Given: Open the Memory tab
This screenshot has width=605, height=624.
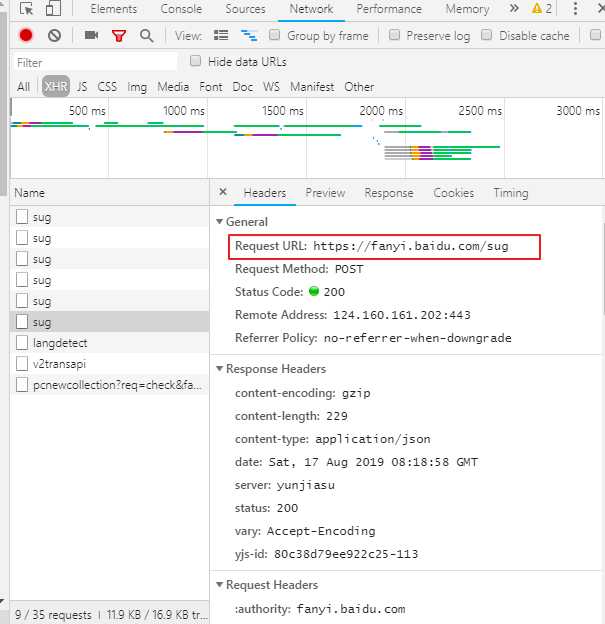Looking at the screenshot, I should click(x=467, y=9).
